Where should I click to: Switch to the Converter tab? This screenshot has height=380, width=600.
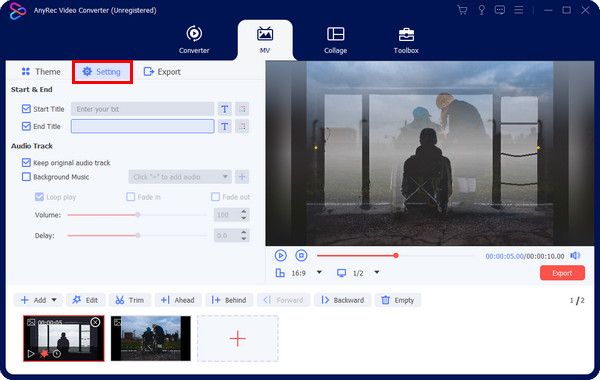coord(194,40)
